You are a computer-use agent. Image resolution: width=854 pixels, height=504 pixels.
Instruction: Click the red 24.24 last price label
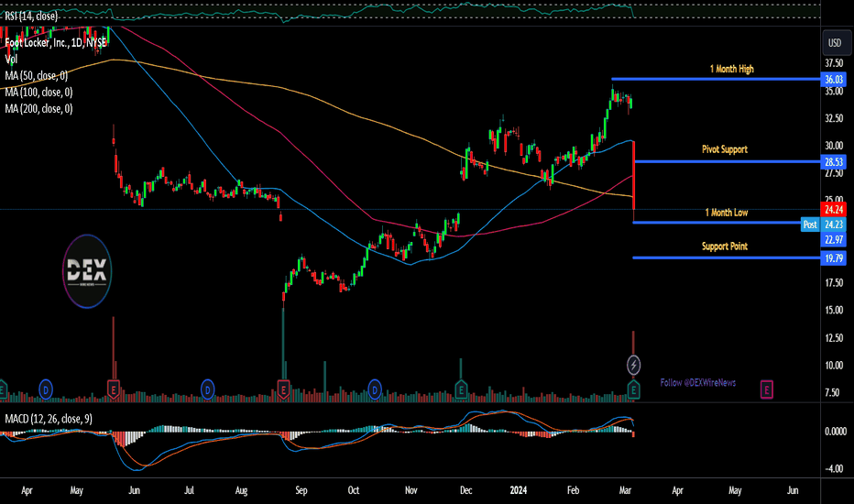click(x=834, y=209)
